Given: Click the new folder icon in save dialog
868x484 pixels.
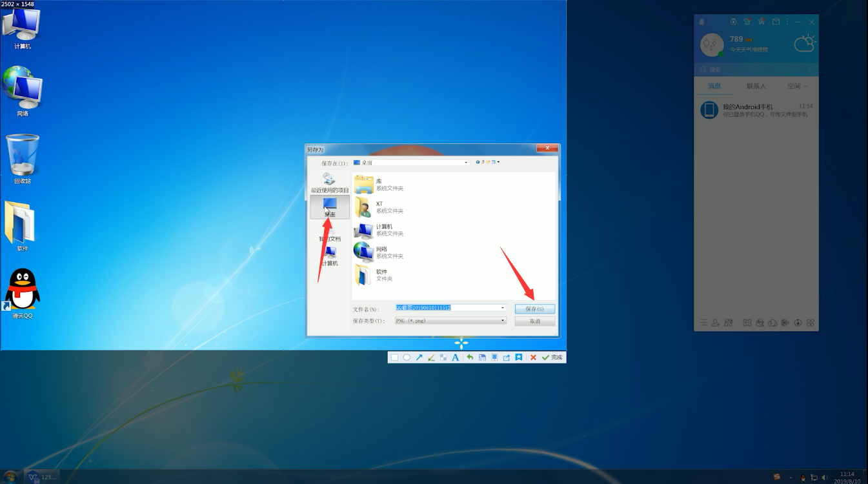Looking at the screenshot, I should point(488,162).
